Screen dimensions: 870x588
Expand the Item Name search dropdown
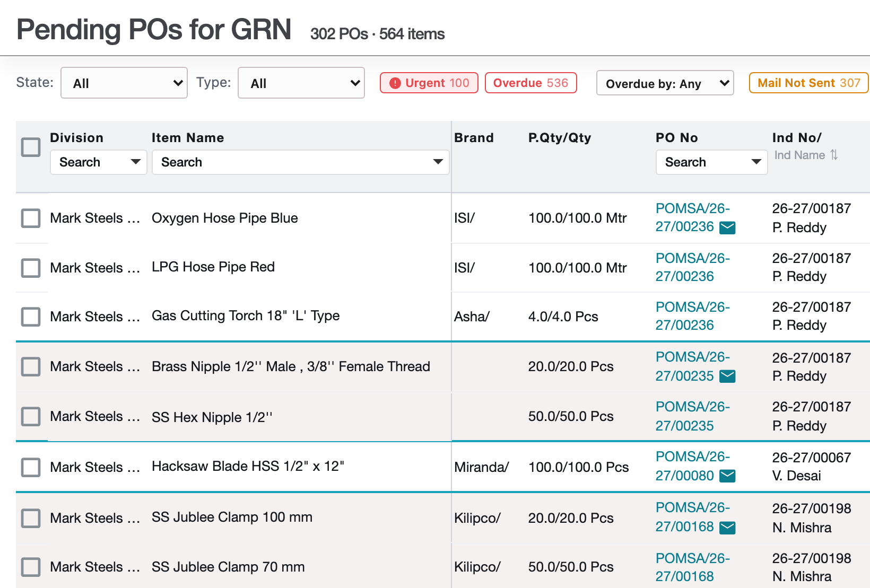click(x=301, y=162)
